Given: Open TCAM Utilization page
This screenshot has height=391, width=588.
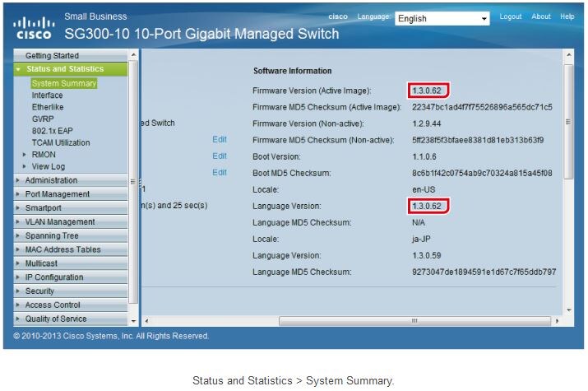Looking at the screenshot, I should (x=61, y=142).
